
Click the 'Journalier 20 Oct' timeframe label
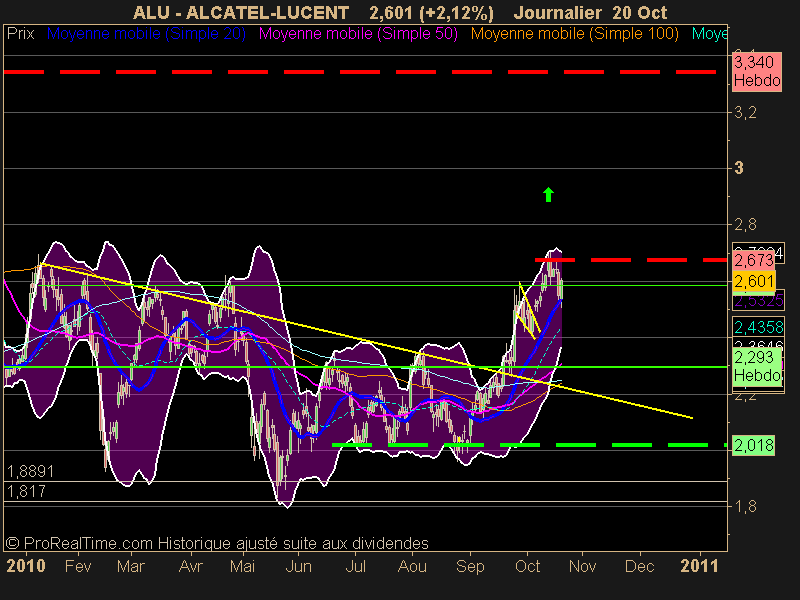(590, 12)
